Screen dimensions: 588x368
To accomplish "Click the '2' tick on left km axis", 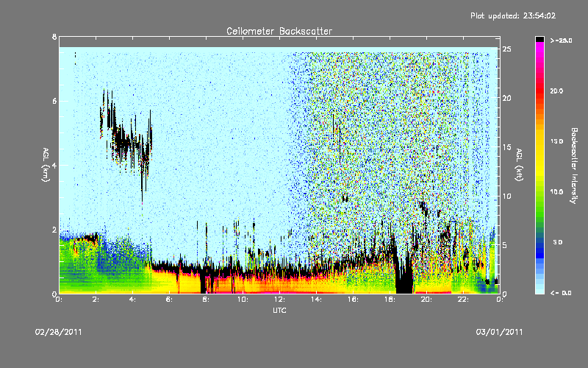I will [54, 230].
